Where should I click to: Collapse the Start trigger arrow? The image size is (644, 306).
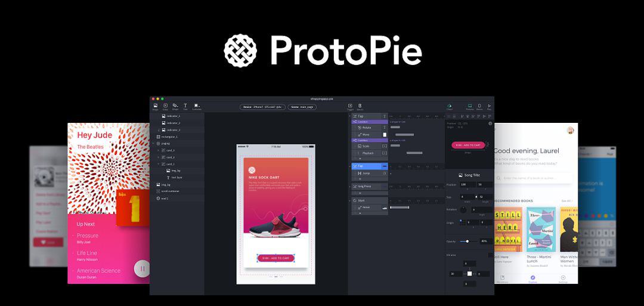click(x=350, y=200)
